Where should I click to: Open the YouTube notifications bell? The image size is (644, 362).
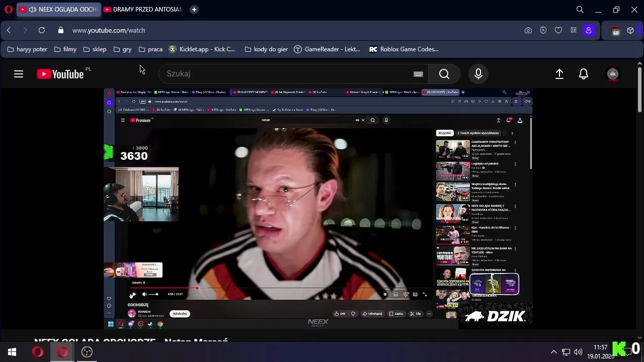584,74
